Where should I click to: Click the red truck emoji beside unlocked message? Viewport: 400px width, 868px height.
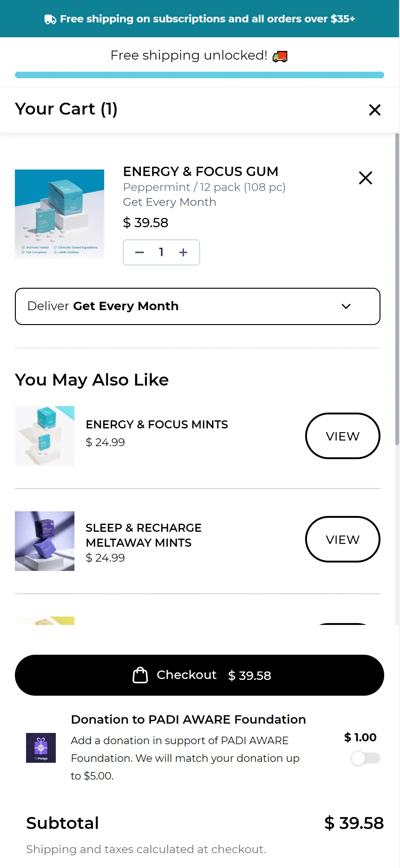coord(280,56)
